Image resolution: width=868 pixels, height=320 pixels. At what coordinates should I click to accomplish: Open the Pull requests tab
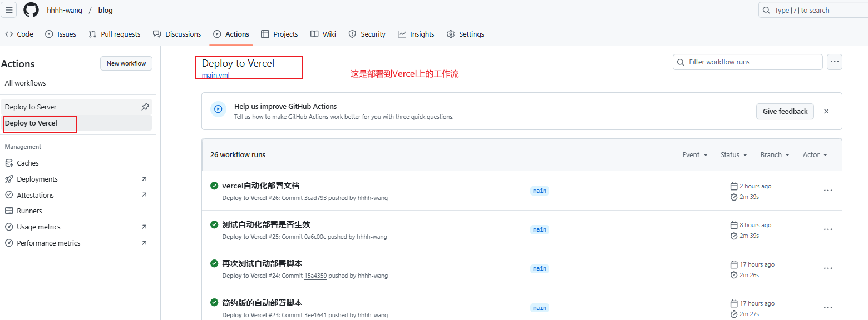(115, 34)
